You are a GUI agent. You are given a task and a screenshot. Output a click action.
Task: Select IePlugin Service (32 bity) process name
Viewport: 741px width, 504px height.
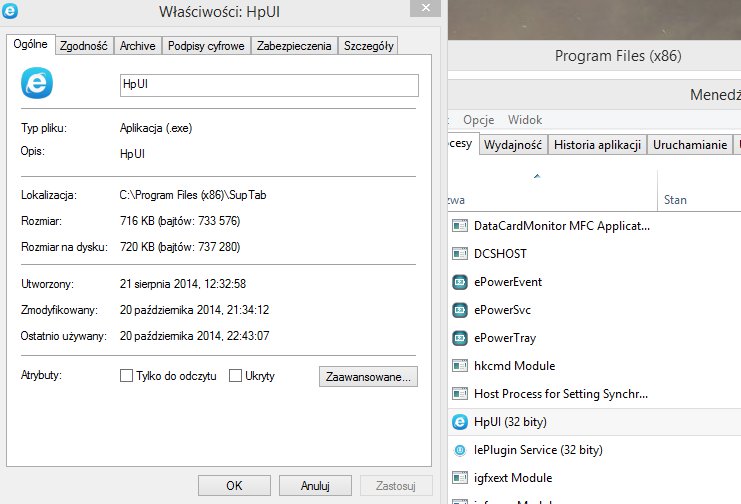(538, 450)
